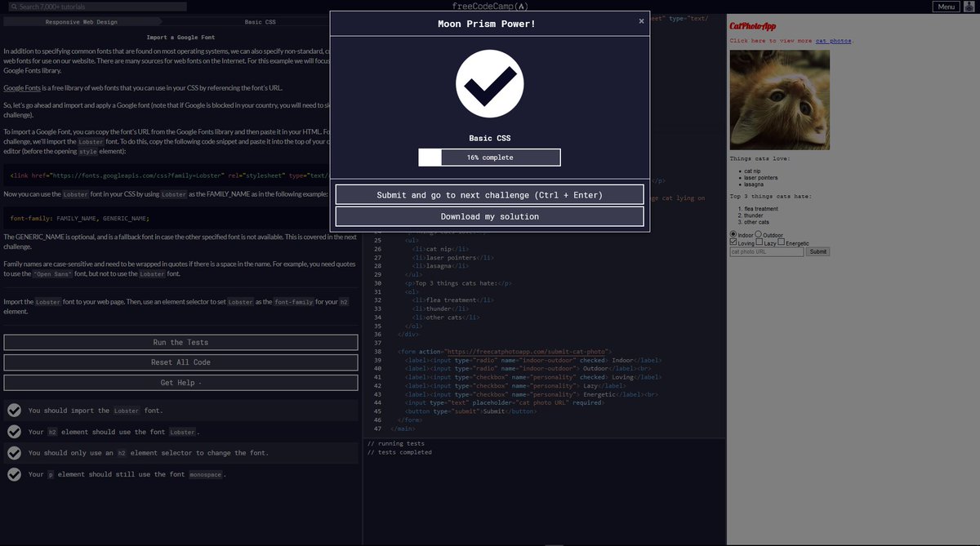Image resolution: width=980 pixels, height=546 pixels.
Task: Click the 'Basic CSS' label in dialog
Action: coord(490,139)
